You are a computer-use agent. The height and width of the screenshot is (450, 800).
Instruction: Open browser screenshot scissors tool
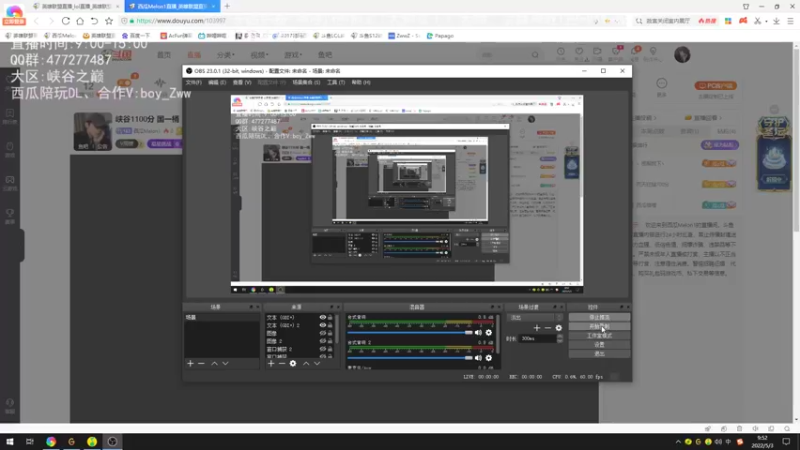click(758, 21)
